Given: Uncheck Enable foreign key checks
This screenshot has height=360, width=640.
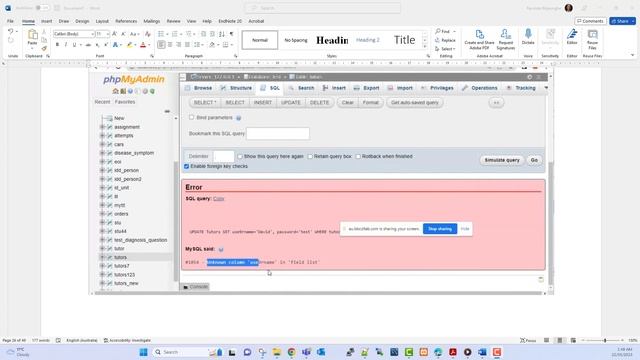Looking at the screenshot, I should coord(187,167).
